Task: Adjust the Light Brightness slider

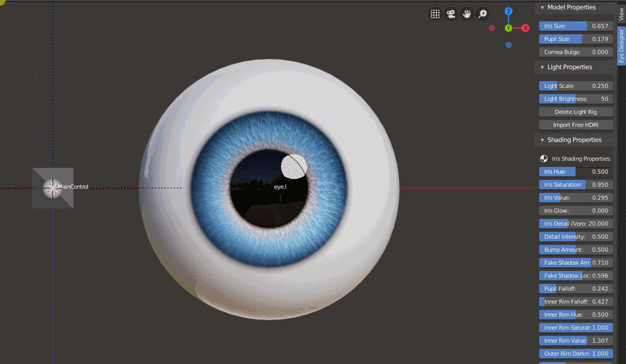Action: click(x=576, y=99)
